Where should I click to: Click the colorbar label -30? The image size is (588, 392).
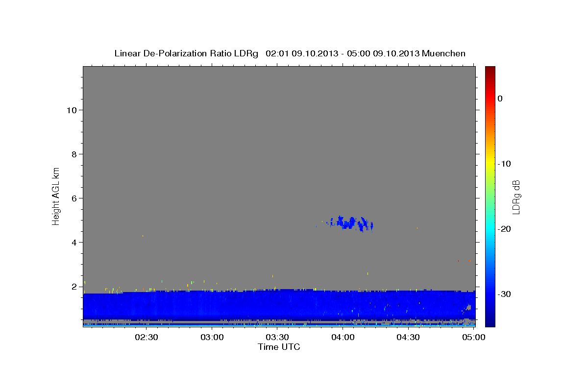pos(505,294)
